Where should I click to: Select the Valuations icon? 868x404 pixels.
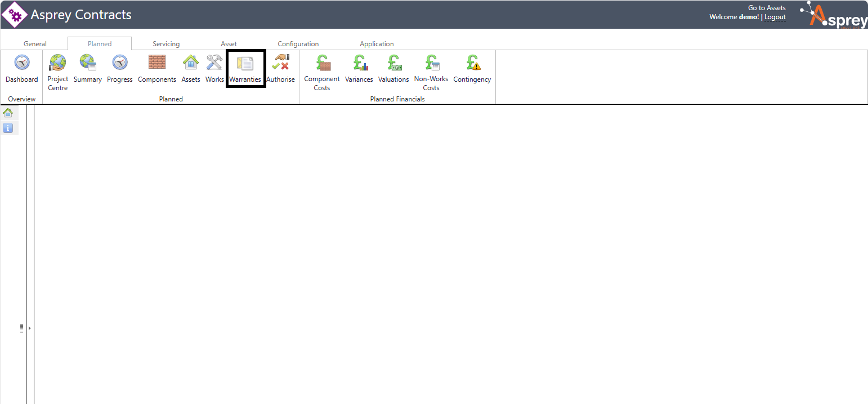(393, 63)
